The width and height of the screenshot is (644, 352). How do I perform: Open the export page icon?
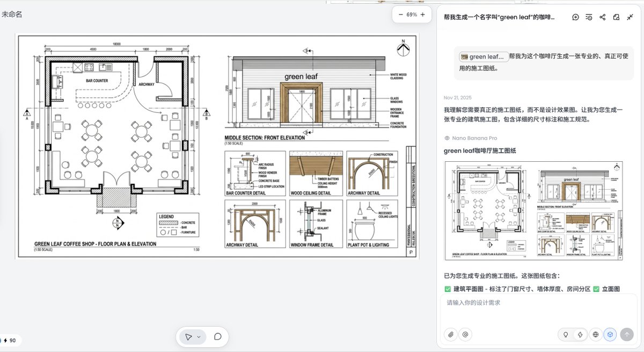pyautogui.click(x=616, y=17)
